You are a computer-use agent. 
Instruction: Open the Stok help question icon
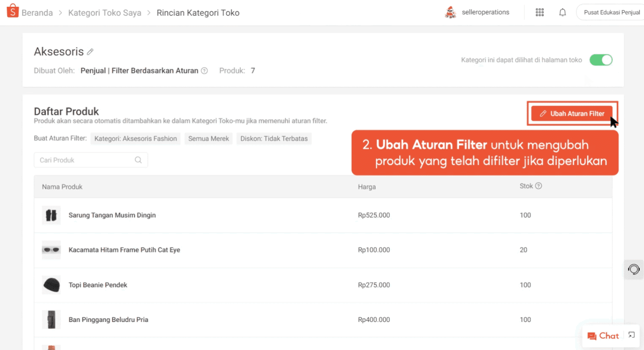point(539,186)
